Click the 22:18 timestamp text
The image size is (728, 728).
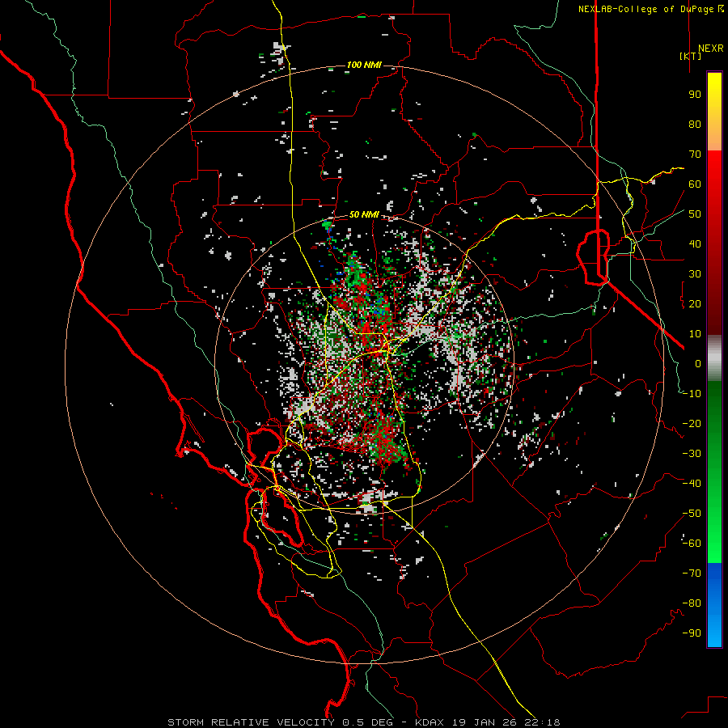(542, 722)
